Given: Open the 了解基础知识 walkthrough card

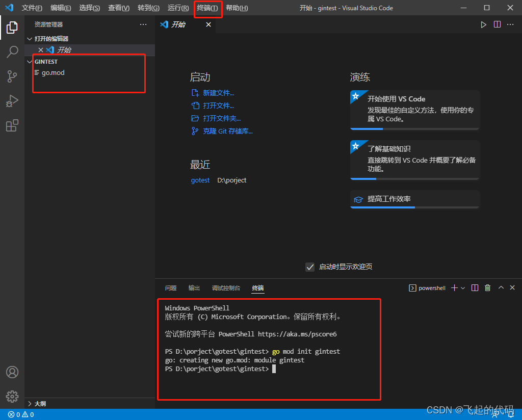Looking at the screenshot, I should pyautogui.click(x=415, y=160).
